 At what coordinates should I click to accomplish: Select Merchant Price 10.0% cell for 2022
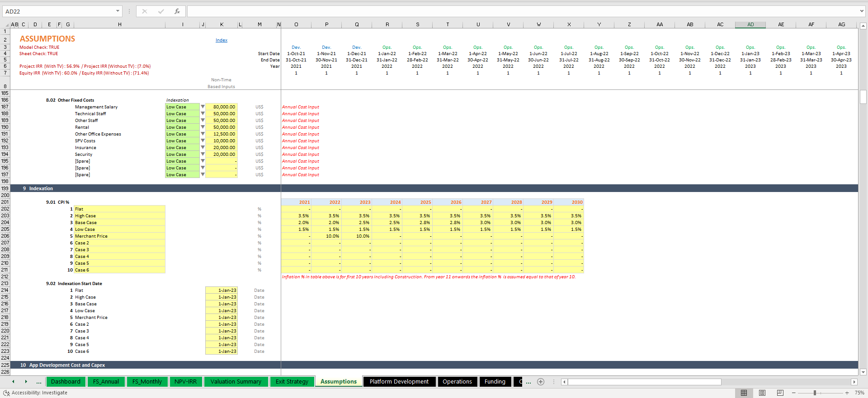(x=326, y=236)
